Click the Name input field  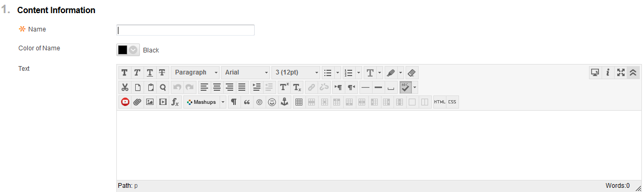(185, 30)
